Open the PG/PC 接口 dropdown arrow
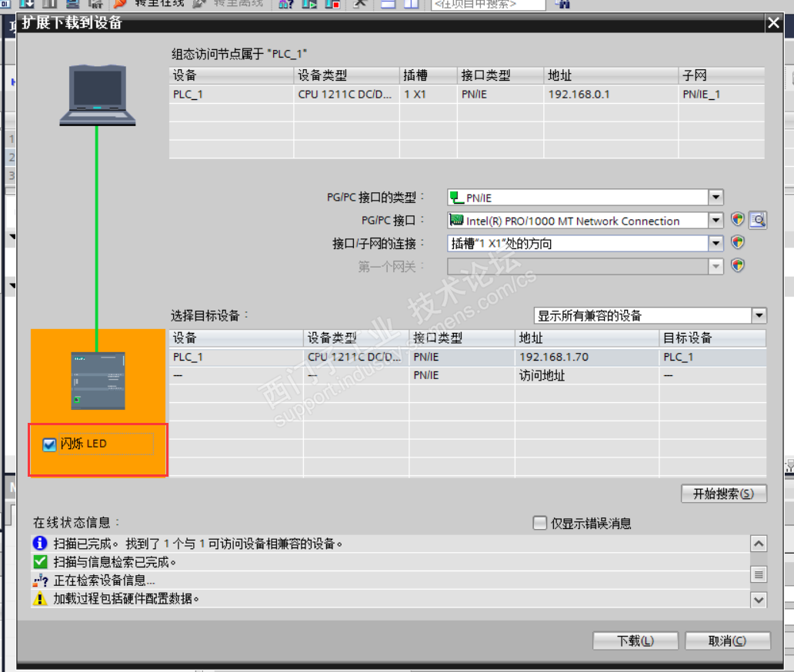This screenshot has width=794, height=672. tap(716, 220)
